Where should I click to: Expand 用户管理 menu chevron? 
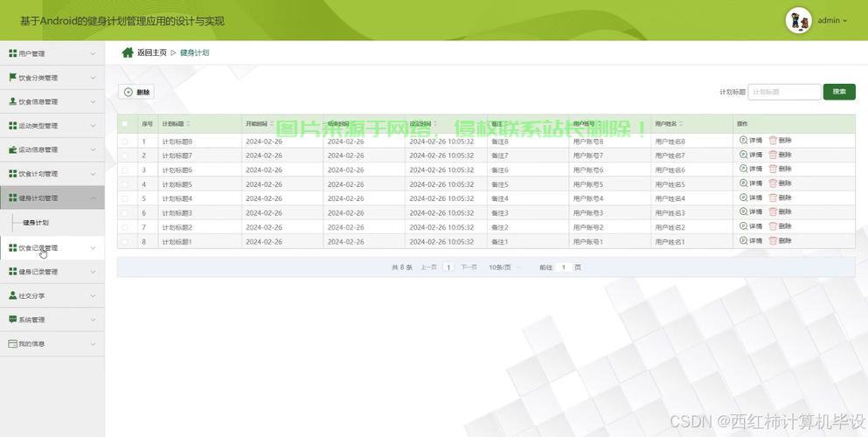pyautogui.click(x=93, y=53)
